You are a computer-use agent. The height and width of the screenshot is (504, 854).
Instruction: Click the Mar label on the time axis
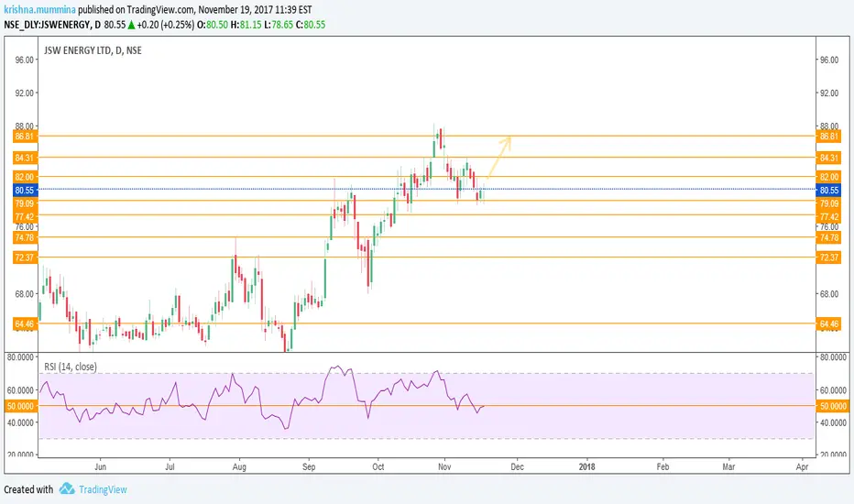click(x=728, y=467)
